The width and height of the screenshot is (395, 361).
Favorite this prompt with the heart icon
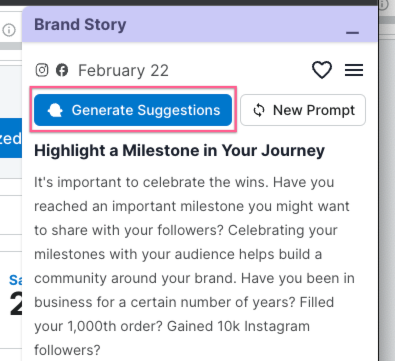[x=322, y=70]
